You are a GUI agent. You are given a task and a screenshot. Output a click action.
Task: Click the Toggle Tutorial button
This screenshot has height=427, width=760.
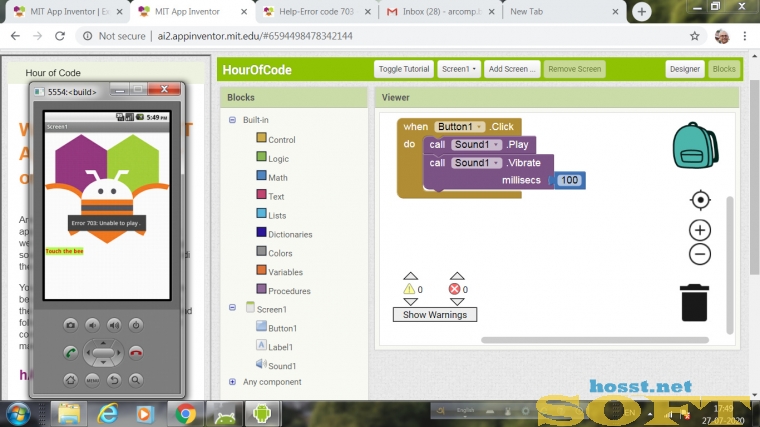click(x=404, y=69)
